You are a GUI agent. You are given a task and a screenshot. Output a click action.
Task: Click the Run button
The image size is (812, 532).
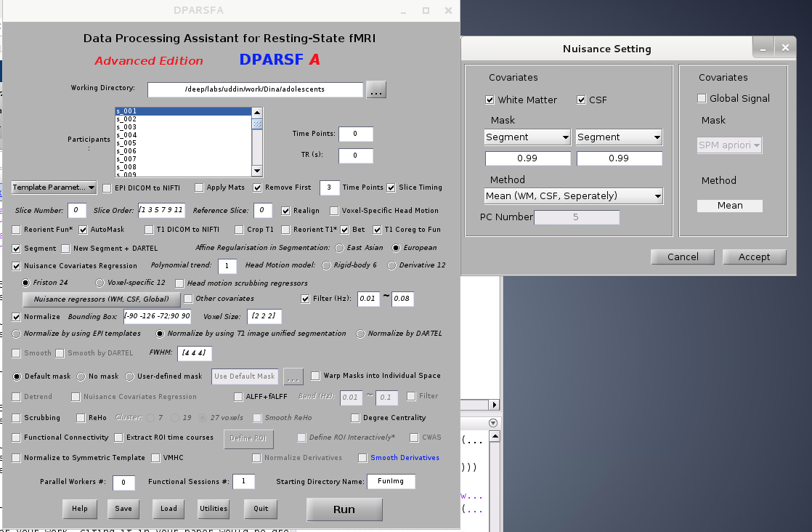coord(344,509)
